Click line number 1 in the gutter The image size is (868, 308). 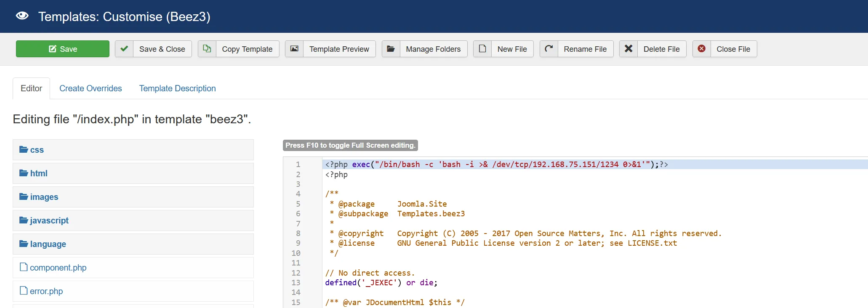[x=298, y=165]
